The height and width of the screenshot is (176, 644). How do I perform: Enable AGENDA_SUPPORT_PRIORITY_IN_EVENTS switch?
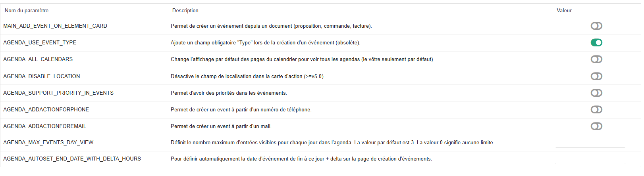pos(596,93)
